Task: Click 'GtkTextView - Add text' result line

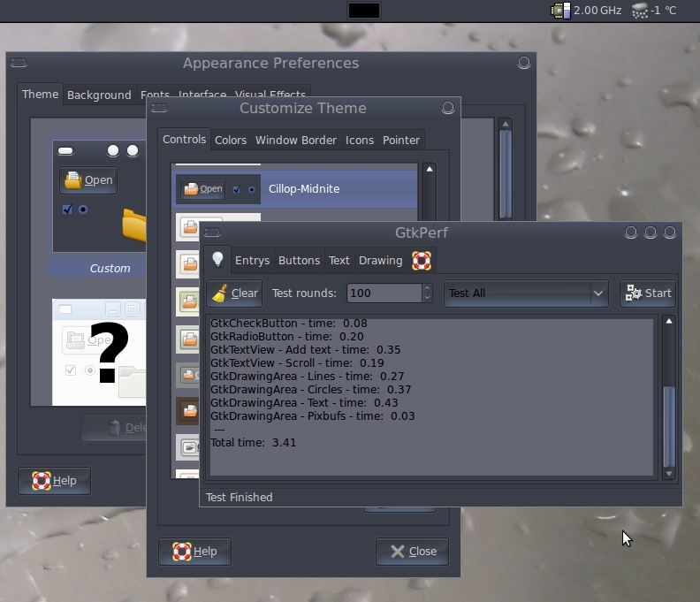Action: click(x=305, y=350)
